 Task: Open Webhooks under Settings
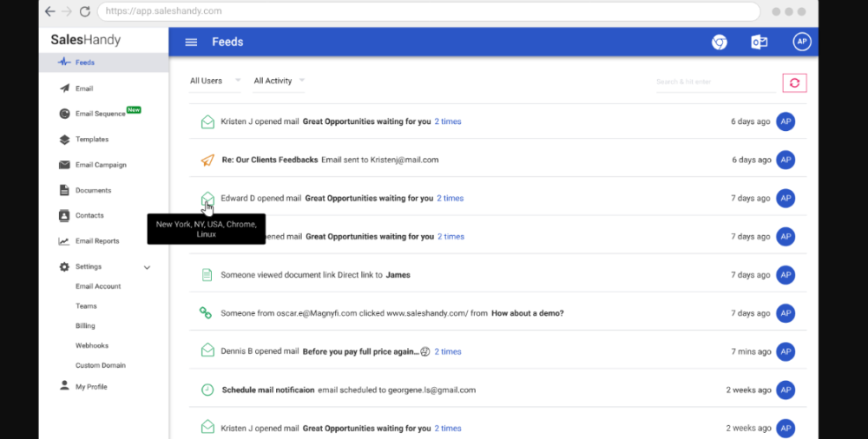(x=92, y=345)
